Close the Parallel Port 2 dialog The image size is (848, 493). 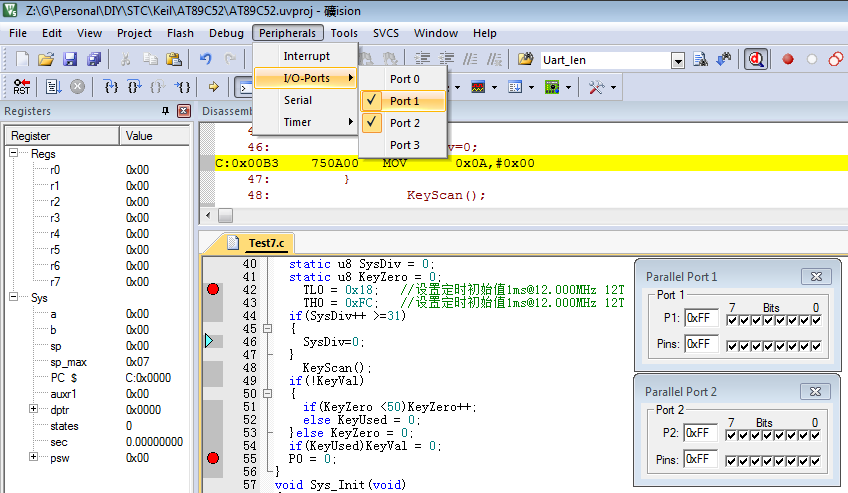(x=815, y=391)
